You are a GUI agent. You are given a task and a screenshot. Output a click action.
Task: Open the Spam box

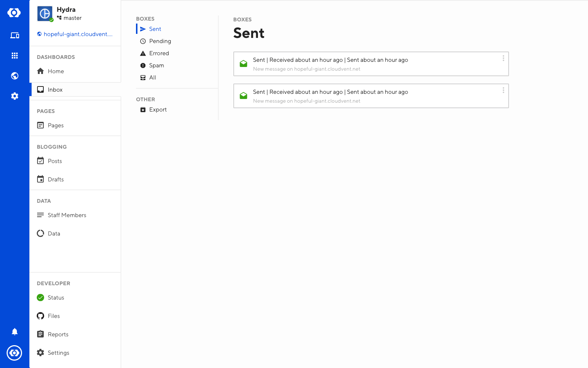click(x=156, y=66)
